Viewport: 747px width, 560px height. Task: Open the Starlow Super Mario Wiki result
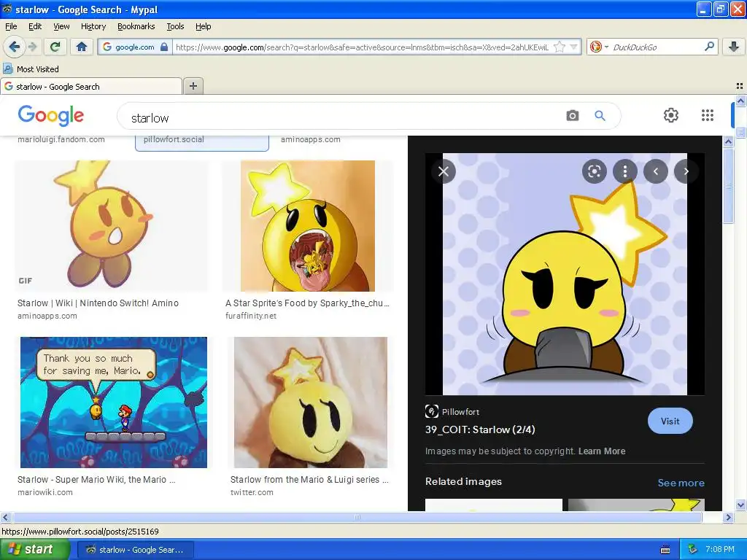click(97, 480)
